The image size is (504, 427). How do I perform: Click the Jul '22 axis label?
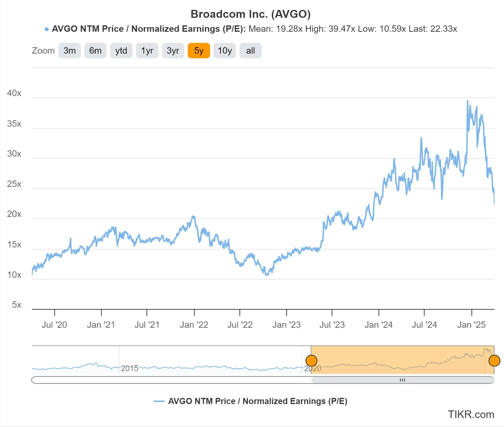(x=240, y=325)
